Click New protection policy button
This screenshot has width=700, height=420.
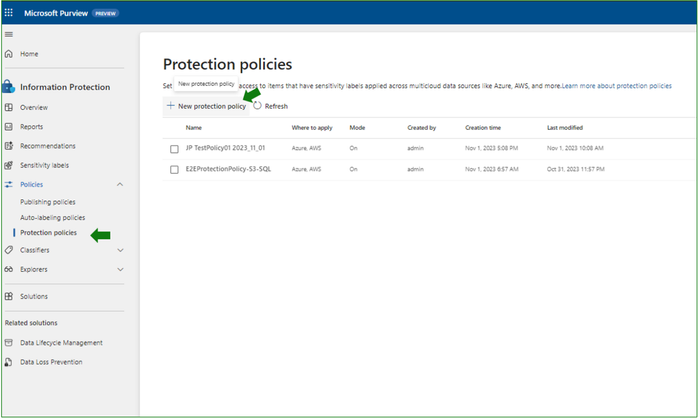[206, 106]
